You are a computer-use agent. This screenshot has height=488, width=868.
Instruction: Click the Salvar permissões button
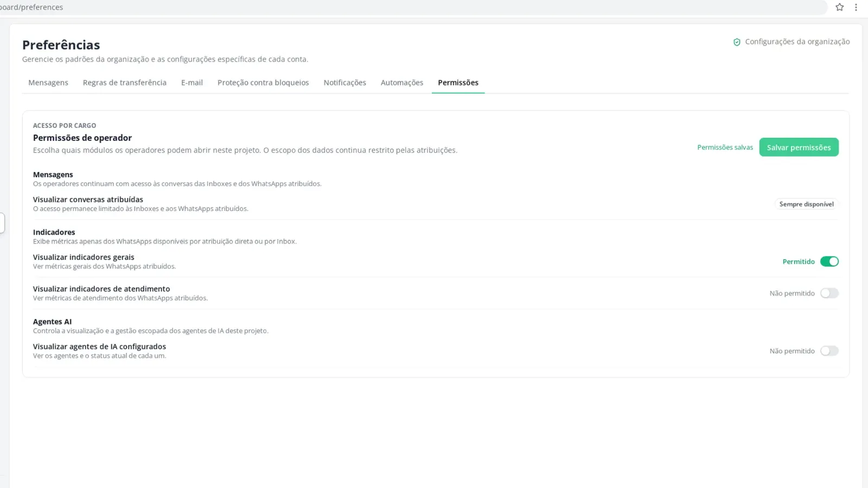799,147
